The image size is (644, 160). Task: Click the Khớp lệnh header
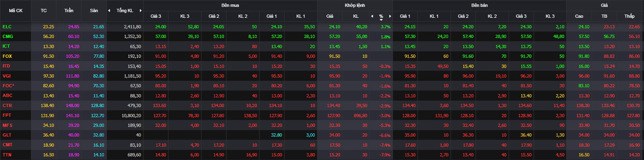(x=355, y=5)
